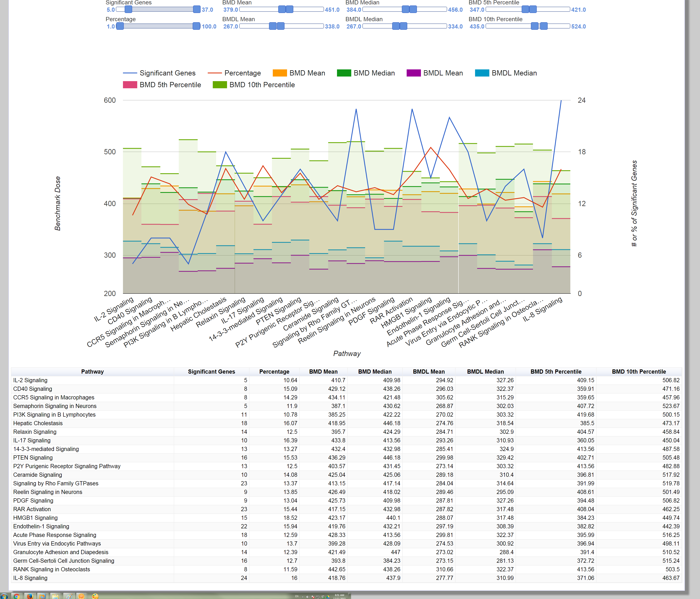Viewport: 700px width, 599px height.
Task: Sort the table by the Pathway column header
Action: [93, 372]
